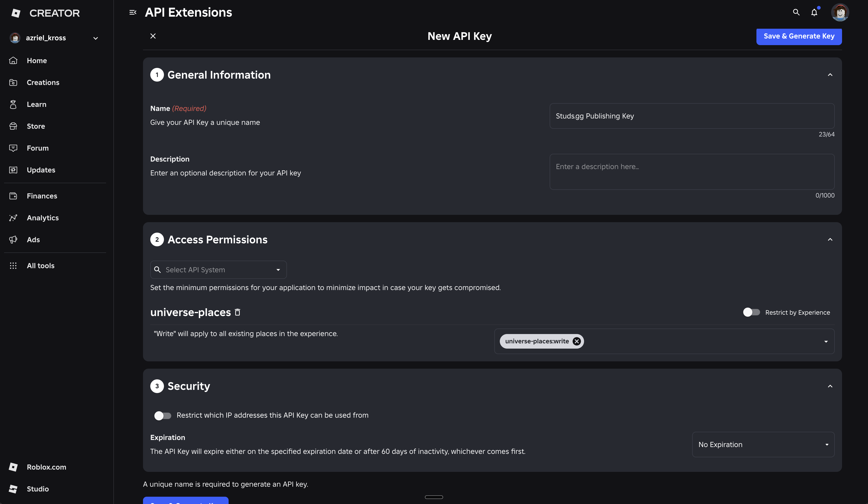The width and height of the screenshot is (868, 504).
Task: Click the search magnifier icon in header
Action: [x=796, y=12]
